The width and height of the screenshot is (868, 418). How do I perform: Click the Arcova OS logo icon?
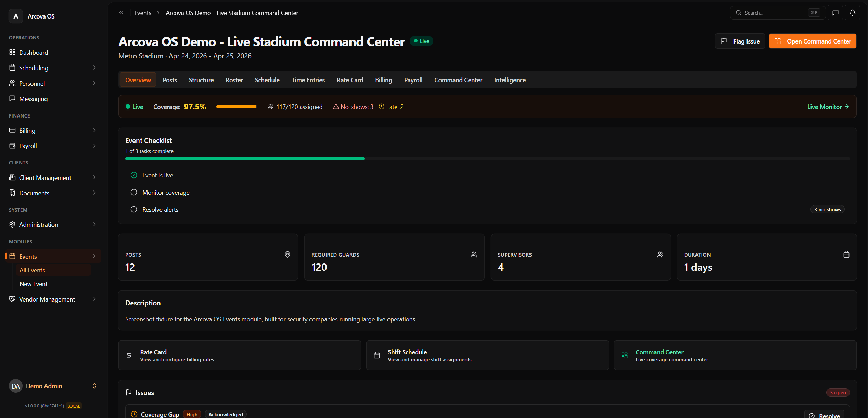16,16
